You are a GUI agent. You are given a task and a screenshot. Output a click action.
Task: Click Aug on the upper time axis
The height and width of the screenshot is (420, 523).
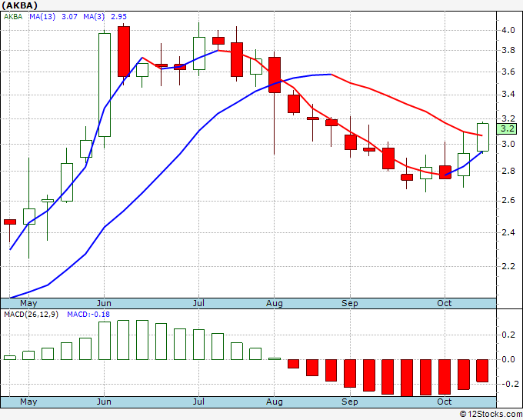pyautogui.click(x=274, y=303)
